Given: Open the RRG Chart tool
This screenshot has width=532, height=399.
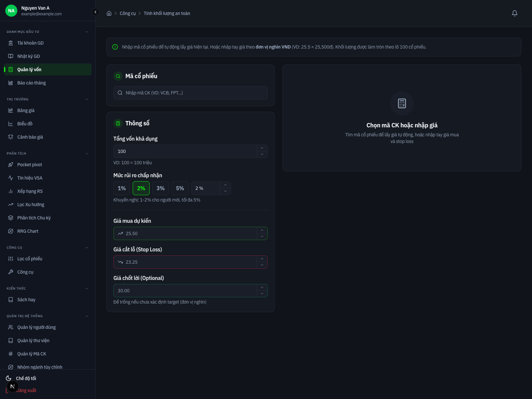Looking at the screenshot, I should click(28, 231).
